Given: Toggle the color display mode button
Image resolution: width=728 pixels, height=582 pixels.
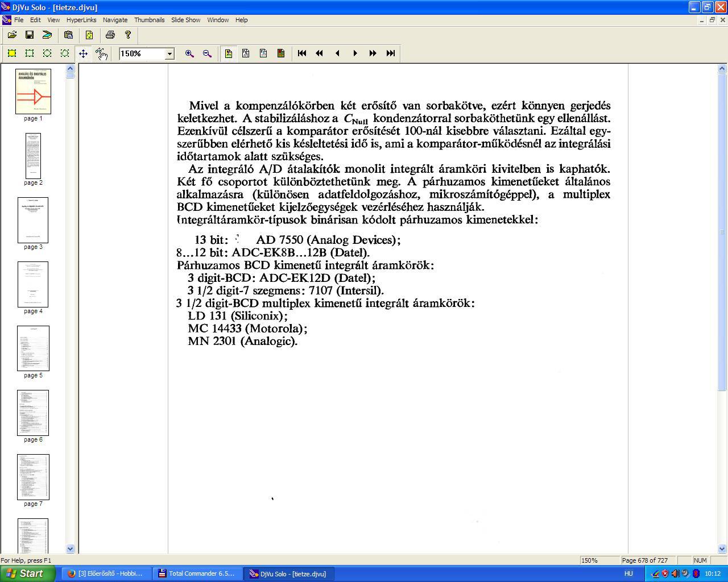Looking at the screenshot, I should [x=228, y=53].
